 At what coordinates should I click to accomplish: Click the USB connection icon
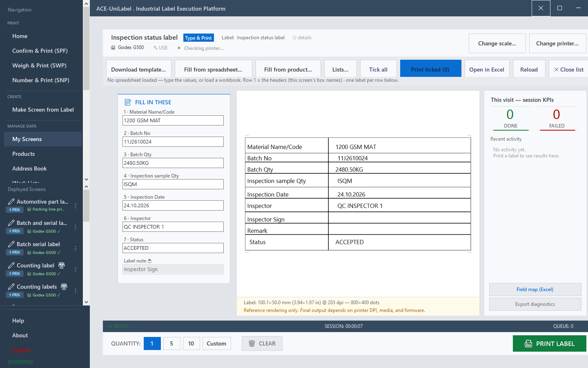156,48
